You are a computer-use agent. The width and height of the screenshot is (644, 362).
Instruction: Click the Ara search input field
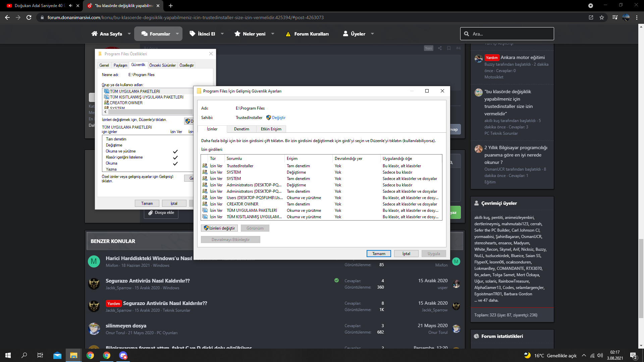[x=510, y=34]
